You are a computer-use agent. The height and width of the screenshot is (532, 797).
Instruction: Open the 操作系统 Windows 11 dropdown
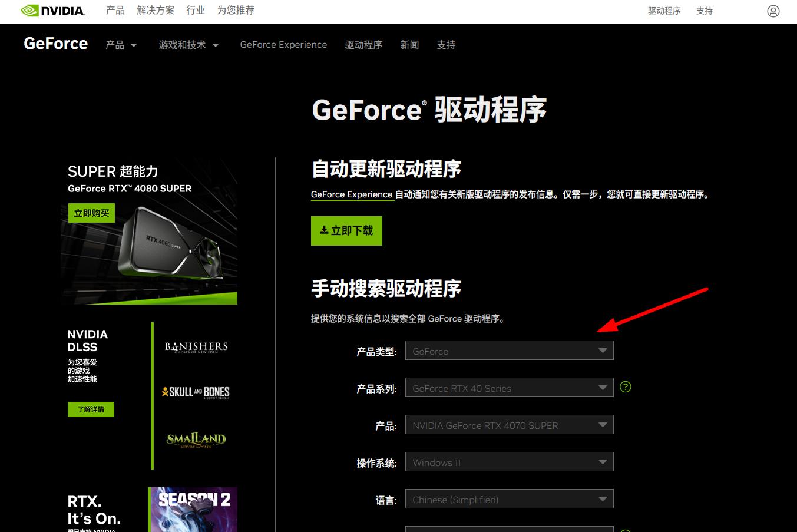[x=510, y=462]
